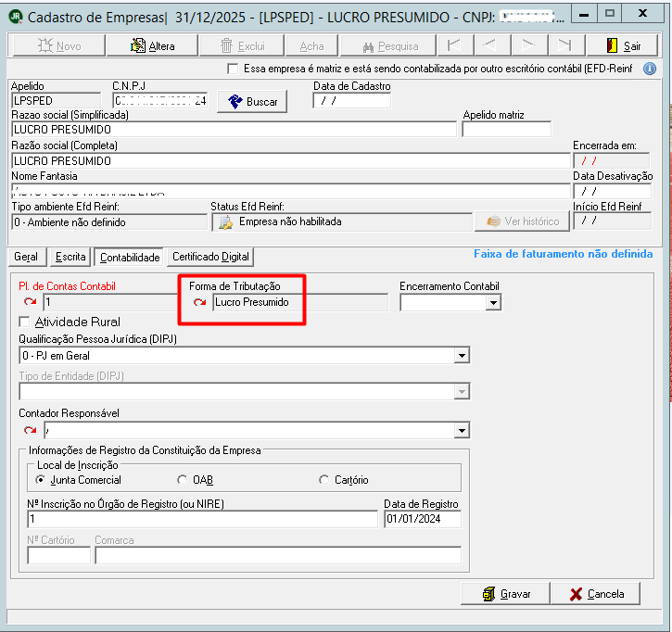Open the Escrita tab
Viewport: 672px width, 632px height.
pyautogui.click(x=70, y=257)
